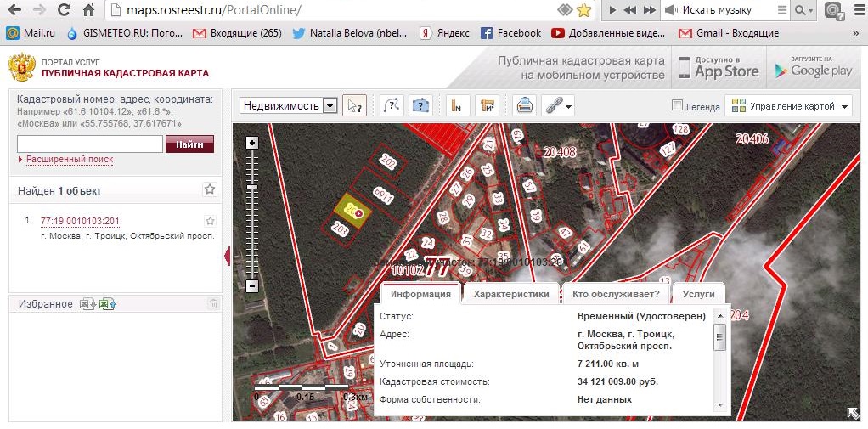This screenshot has width=868, height=429.
Task: Print the map with printer icon
Action: 524,105
